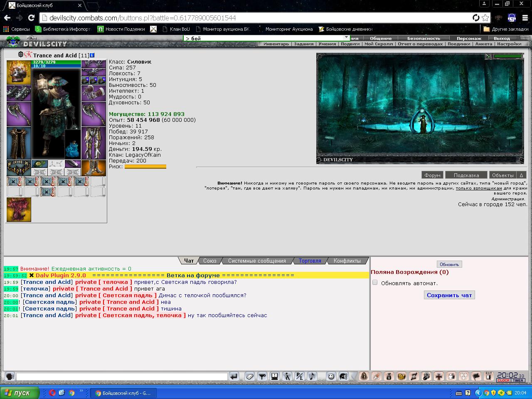Click the red plus healing icon
The image size is (532, 399).
click(438, 377)
